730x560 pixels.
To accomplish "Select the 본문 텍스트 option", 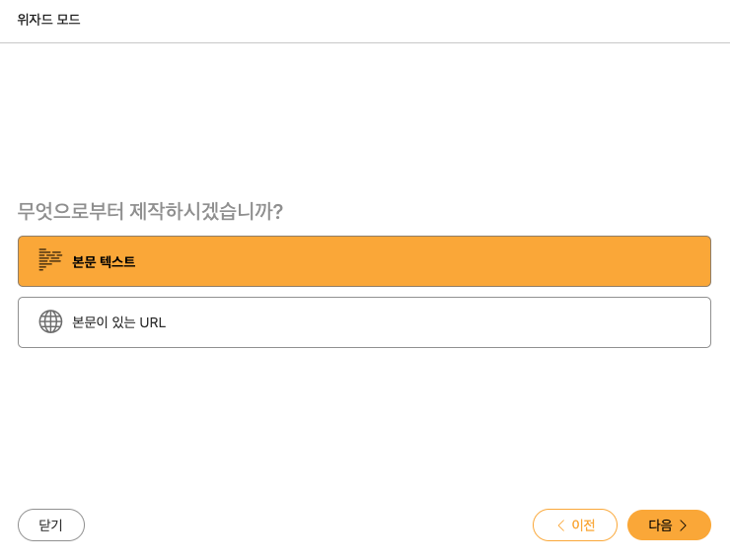I will pyautogui.click(x=364, y=261).
